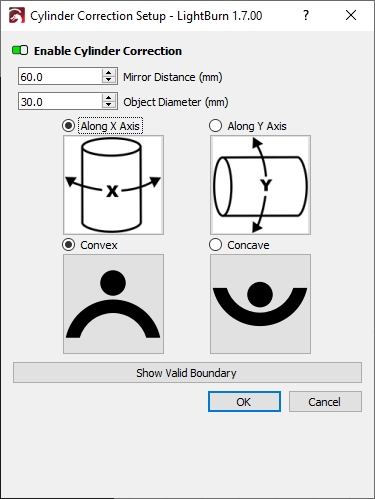The width and height of the screenshot is (375, 499).
Task: Dismiss dialog with Cancel button
Action: click(325, 402)
